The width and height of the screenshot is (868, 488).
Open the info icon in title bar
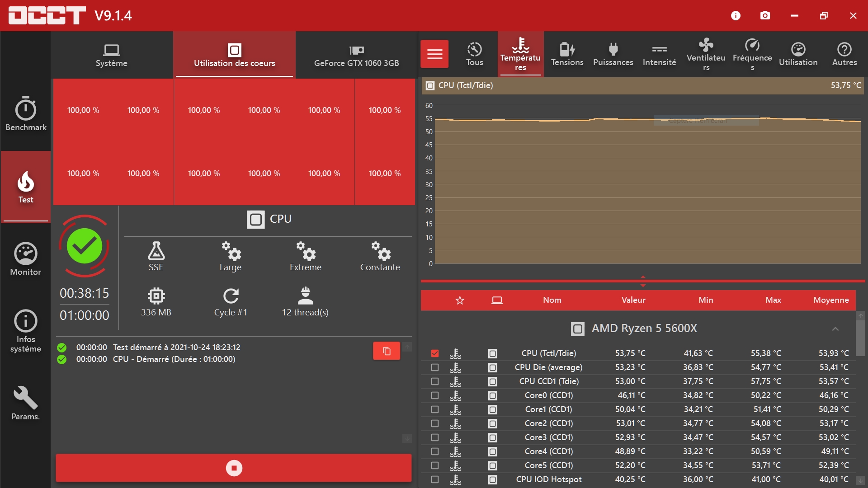click(x=736, y=16)
